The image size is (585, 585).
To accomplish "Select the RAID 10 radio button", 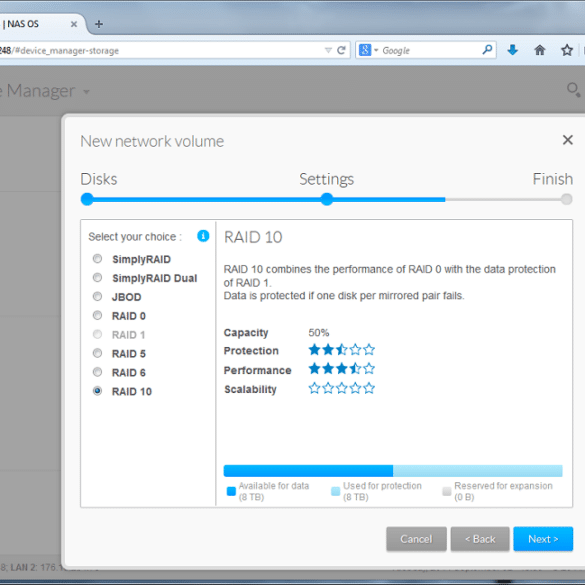I will pos(97,391).
